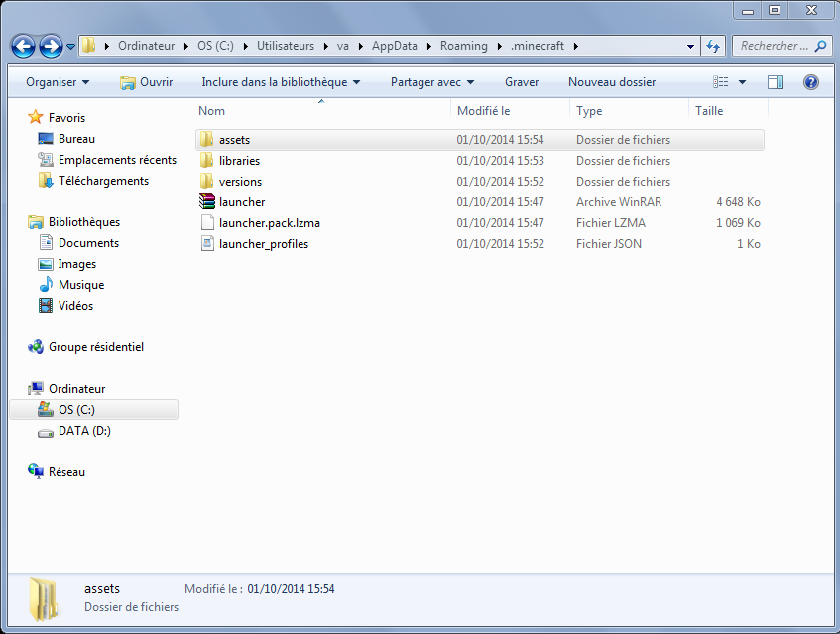Click the launcher_profiles JSON file icon
Image resolution: width=840 pixels, height=634 pixels.
(207, 243)
